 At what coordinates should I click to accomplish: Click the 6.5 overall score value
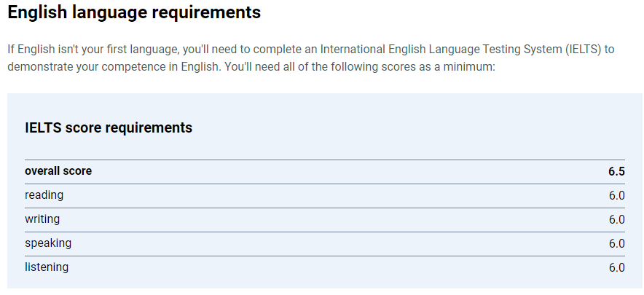616,171
